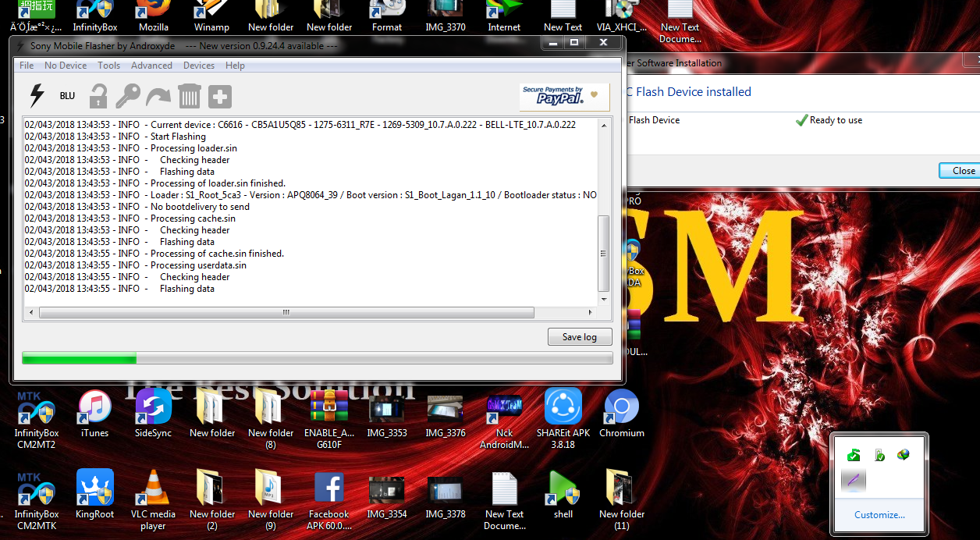The image size is (980, 540).
Task: Open the Facebook APK desktop file
Action: (329, 499)
